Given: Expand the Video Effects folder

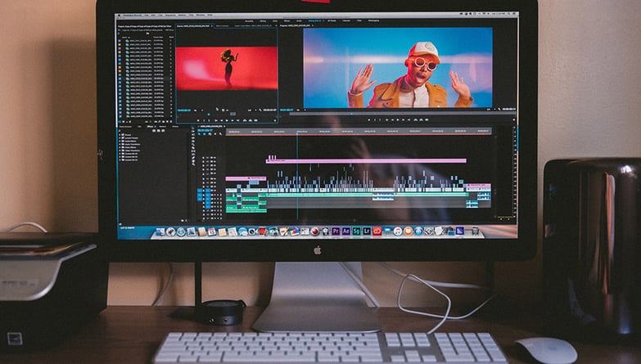Looking at the screenshot, I should (x=120, y=147).
